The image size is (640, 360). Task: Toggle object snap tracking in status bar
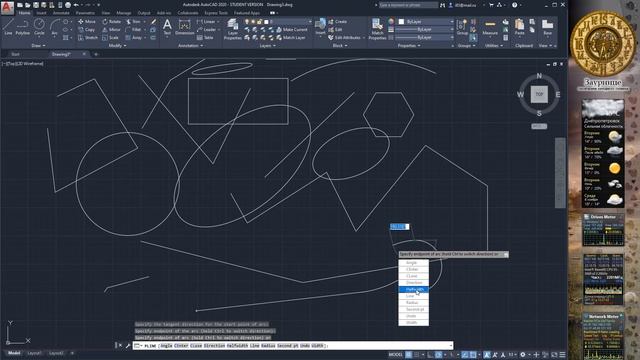pyautogui.click(x=465, y=355)
